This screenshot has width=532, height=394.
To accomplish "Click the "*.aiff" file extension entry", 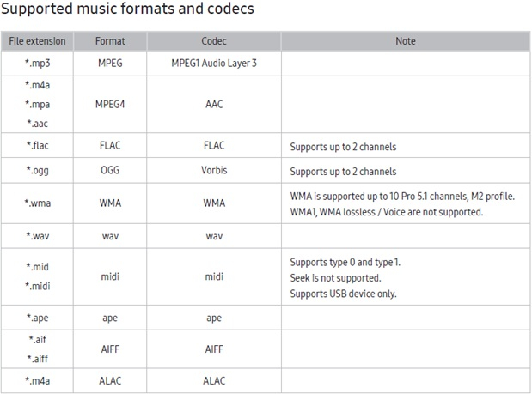I will click(x=36, y=358).
